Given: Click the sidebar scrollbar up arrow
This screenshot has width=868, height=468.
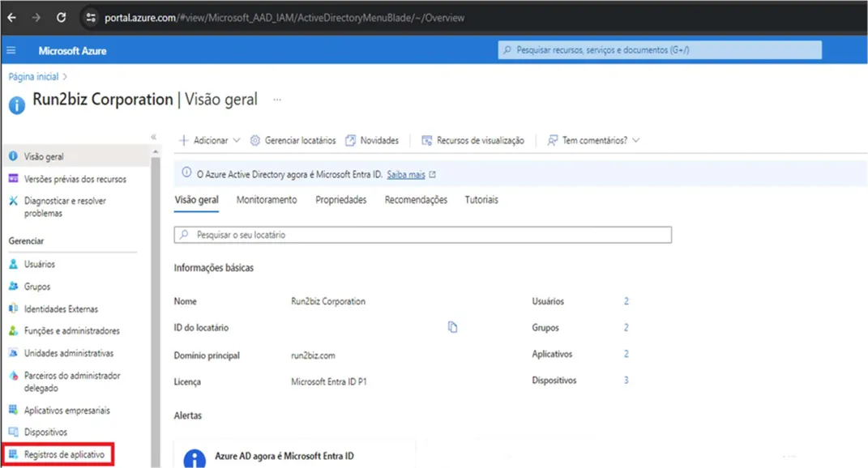Looking at the screenshot, I should click(156, 151).
